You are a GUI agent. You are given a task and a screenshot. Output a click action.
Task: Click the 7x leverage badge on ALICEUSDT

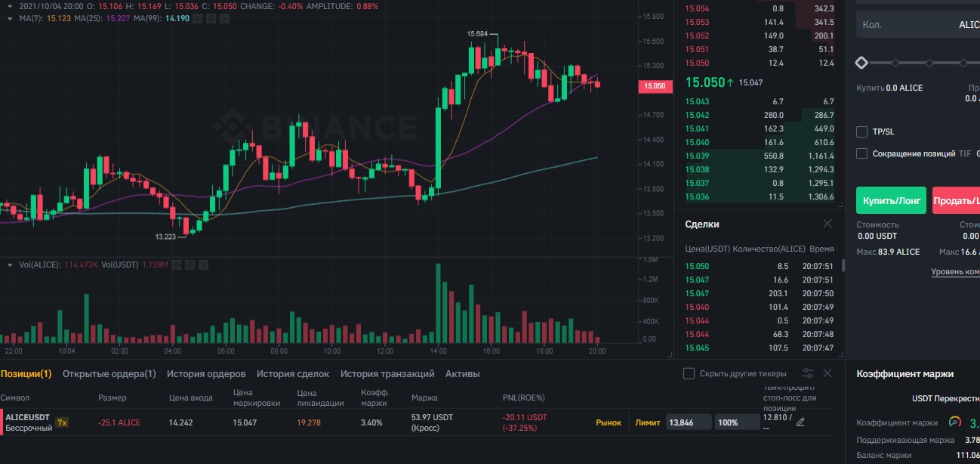point(62,422)
